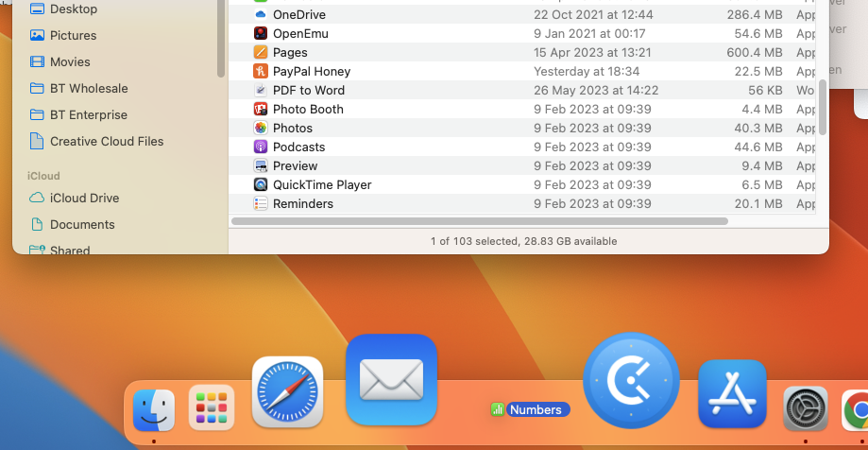Open Finder from the Dock
The width and height of the screenshot is (868, 450).
pyautogui.click(x=153, y=410)
